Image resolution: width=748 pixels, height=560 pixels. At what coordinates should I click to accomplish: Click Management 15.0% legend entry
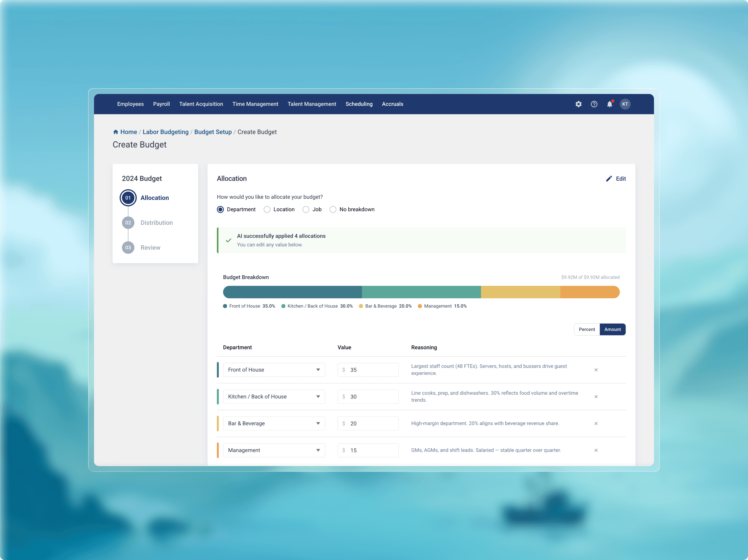tap(442, 306)
